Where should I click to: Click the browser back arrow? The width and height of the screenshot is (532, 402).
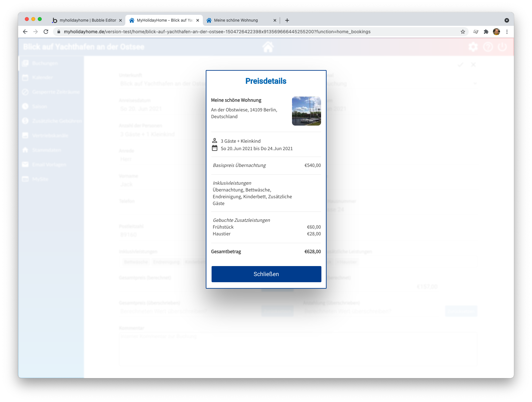pyautogui.click(x=25, y=32)
